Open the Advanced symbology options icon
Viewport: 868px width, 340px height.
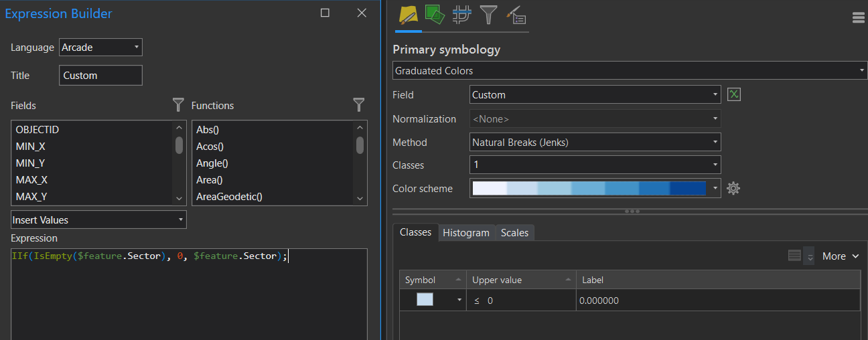point(516,15)
